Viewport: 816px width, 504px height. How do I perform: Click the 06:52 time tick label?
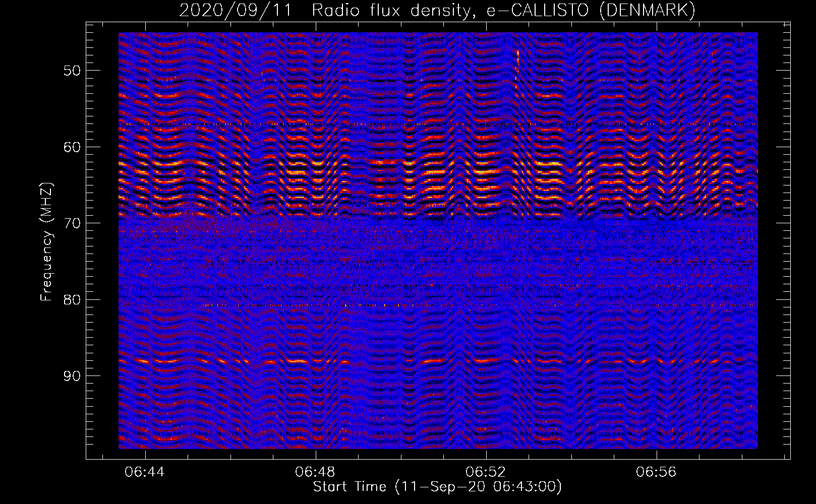pyautogui.click(x=486, y=472)
